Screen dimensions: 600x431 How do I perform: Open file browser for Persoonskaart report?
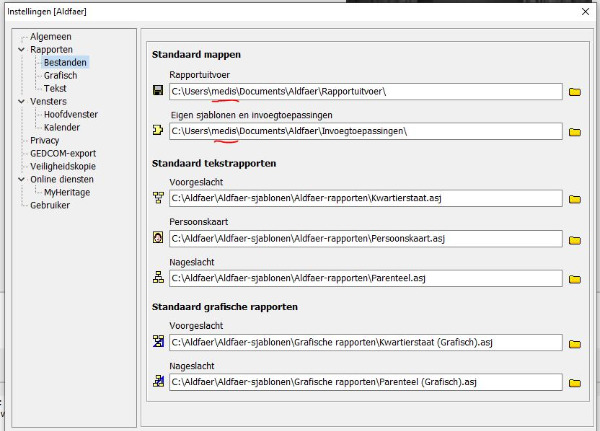575,240
